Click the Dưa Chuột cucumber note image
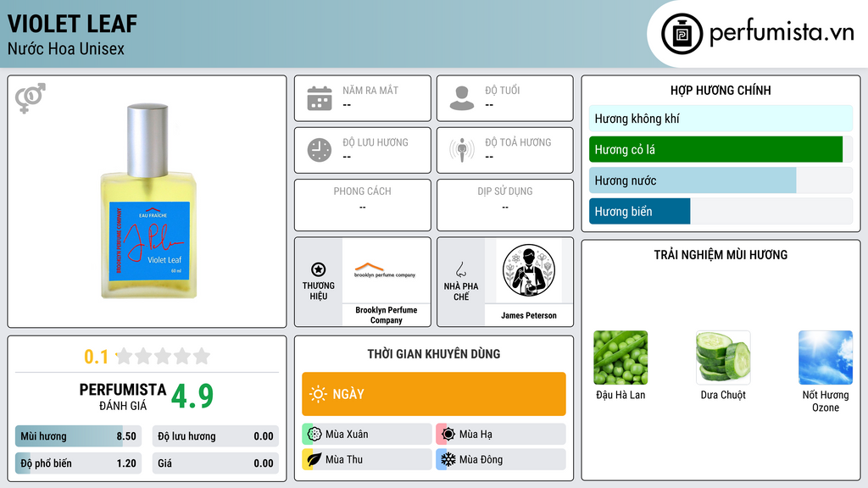Image resolution: width=868 pixels, height=488 pixels. pos(723,358)
